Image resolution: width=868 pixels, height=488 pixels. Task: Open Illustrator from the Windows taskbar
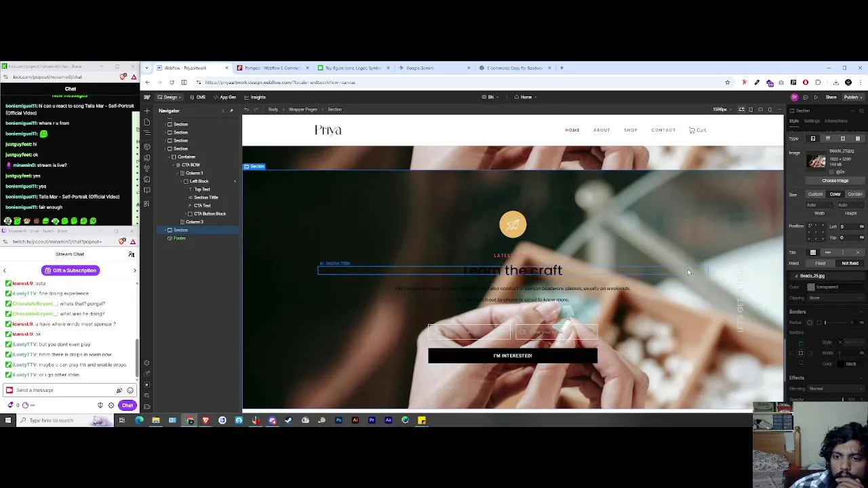[355, 420]
